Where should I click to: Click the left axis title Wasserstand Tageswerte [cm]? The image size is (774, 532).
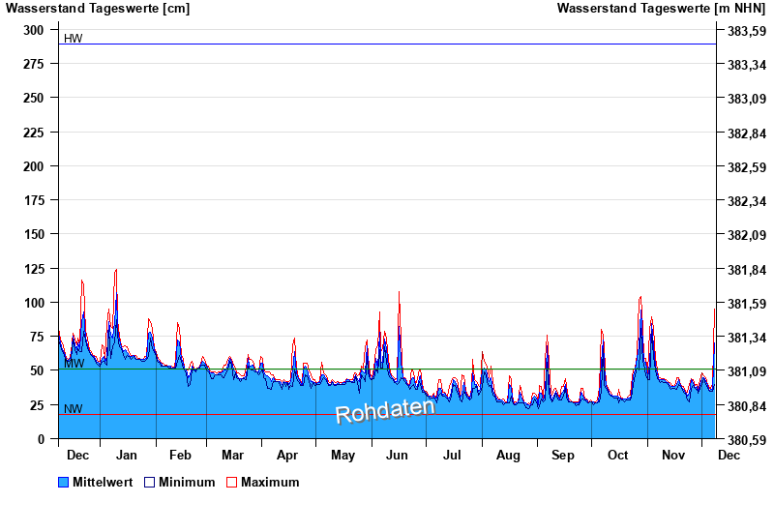click(x=98, y=9)
